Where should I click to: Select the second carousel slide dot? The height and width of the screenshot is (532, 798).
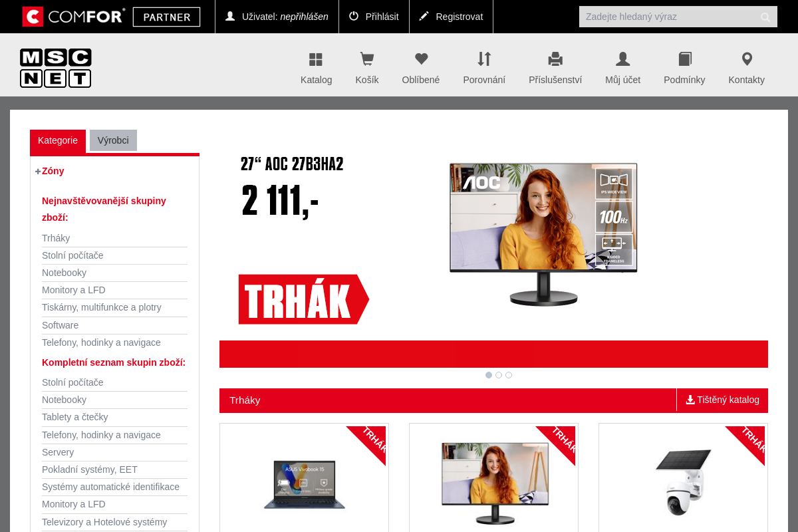point(499,375)
